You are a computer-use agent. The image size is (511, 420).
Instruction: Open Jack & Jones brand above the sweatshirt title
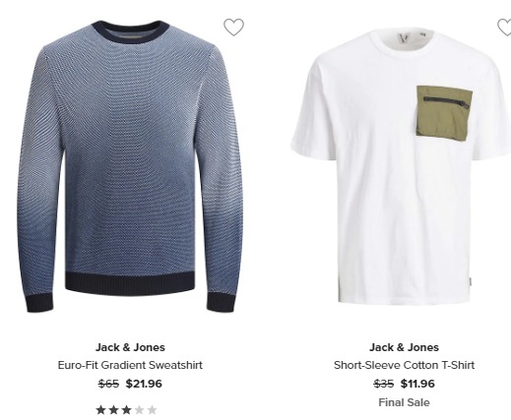[x=130, y=347]
